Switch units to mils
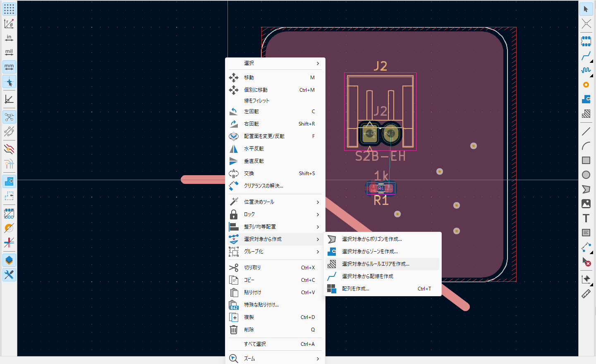Image resolution: width=596 pixels, height=364 pixels. pos(9,52)
